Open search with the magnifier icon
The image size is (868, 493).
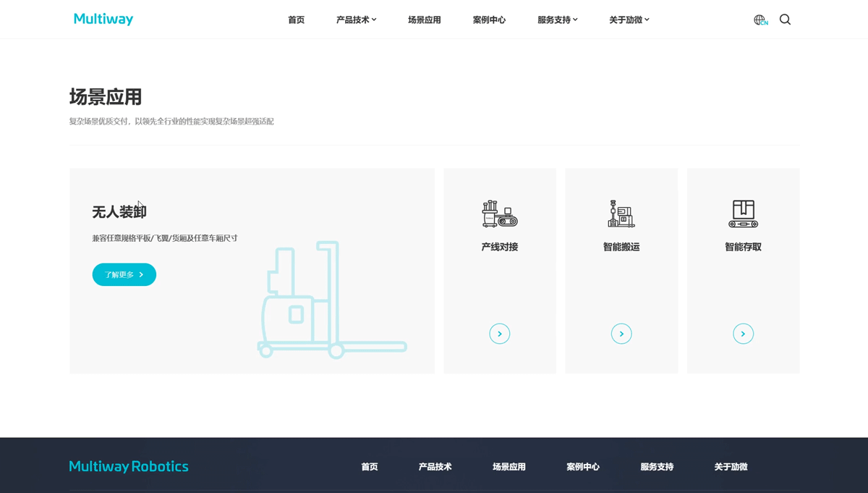pyautogui.click(x=785, y=20)
